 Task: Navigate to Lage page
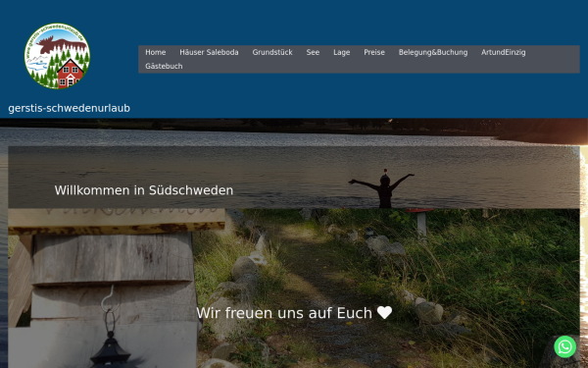click(342, 53)
